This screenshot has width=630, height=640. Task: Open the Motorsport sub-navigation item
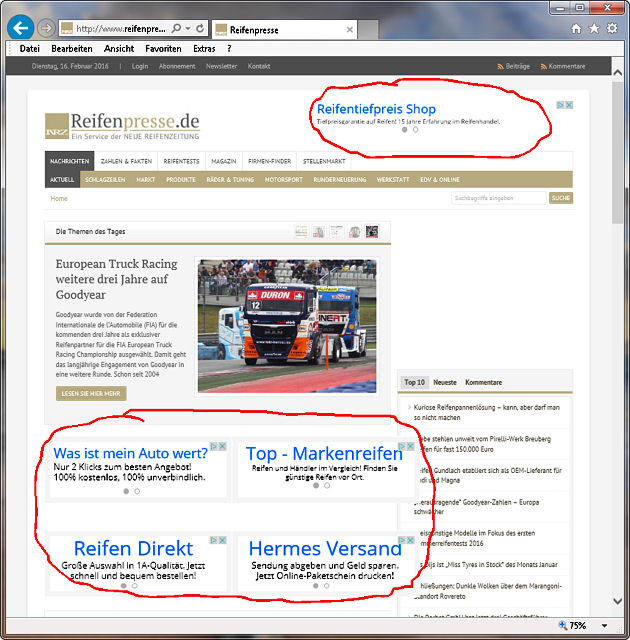click(x=284, y=180)
